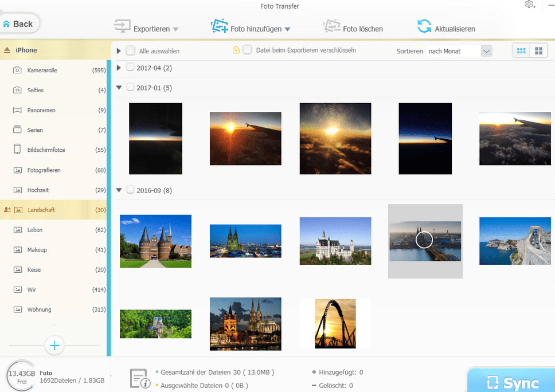Switch to large grid view icon

point(538,51)
